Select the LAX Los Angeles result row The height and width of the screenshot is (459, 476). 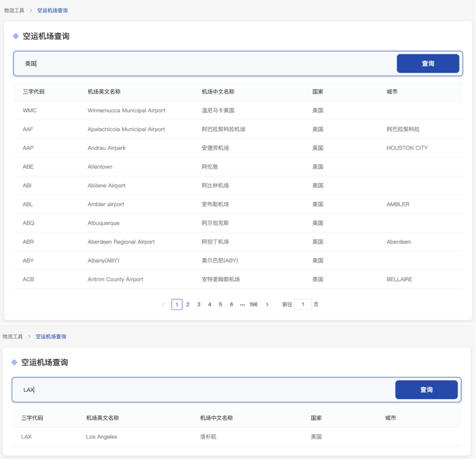[101, 437]
